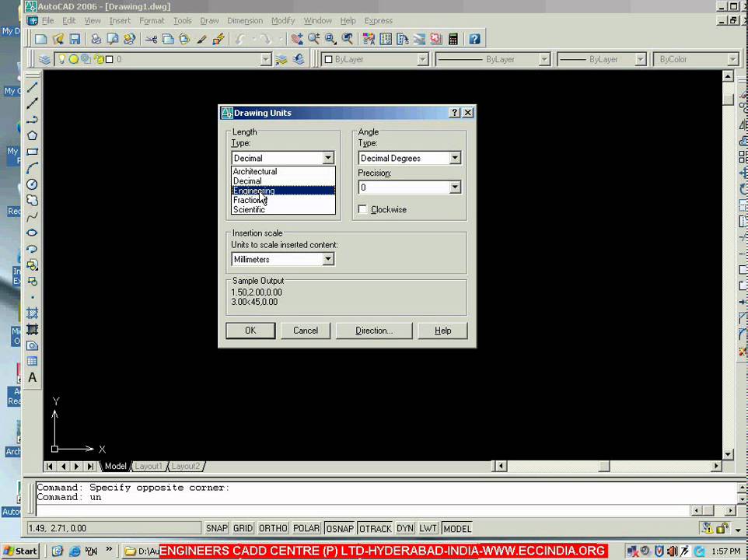The width and height of the screenshot is (748, 560).
Task: Toggle SNAP mode in status bar
Action: coord(217,528)
